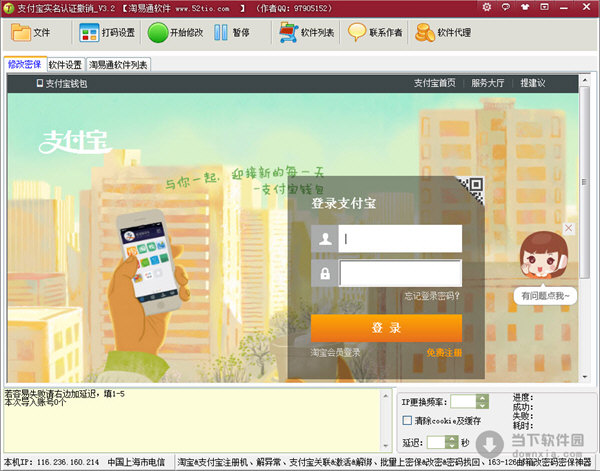Click the 登录支付宝 heading text
The width and height of the screenshot is (600, 471).
(344, 203)
